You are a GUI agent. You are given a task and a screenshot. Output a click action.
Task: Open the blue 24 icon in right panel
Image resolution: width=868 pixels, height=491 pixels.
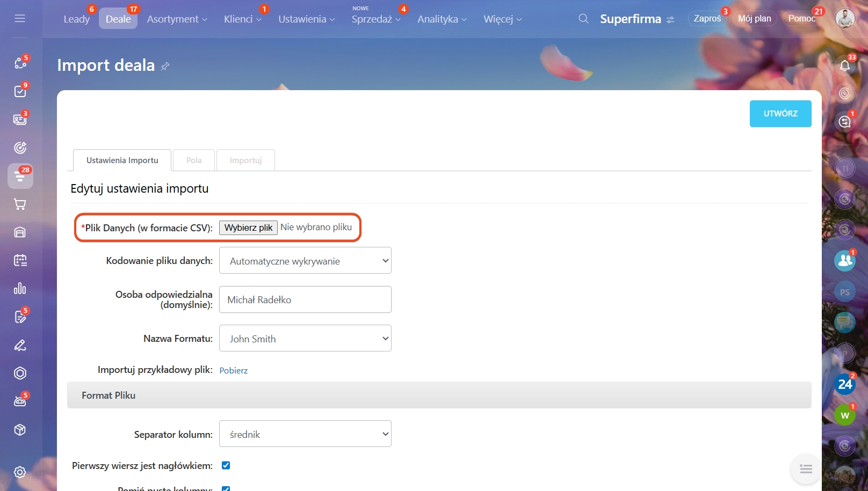[845, 384]
